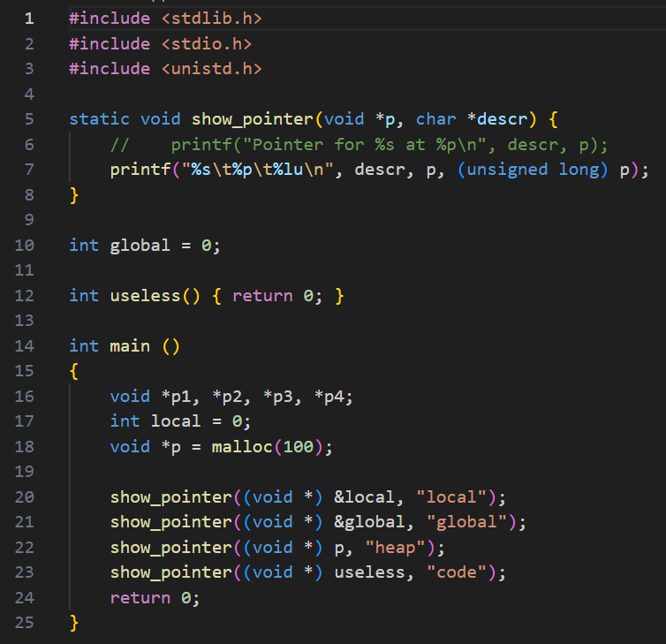The image size is (666, 644).
Task: Click line number 1 in the gutter
Action: click(x=29, y=18)
